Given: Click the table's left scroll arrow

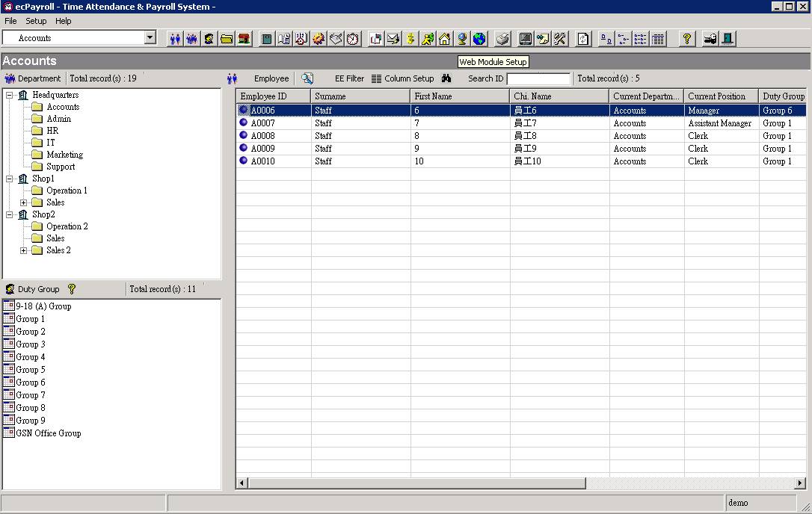Looking at the screenshot, I should coord(242,483).
